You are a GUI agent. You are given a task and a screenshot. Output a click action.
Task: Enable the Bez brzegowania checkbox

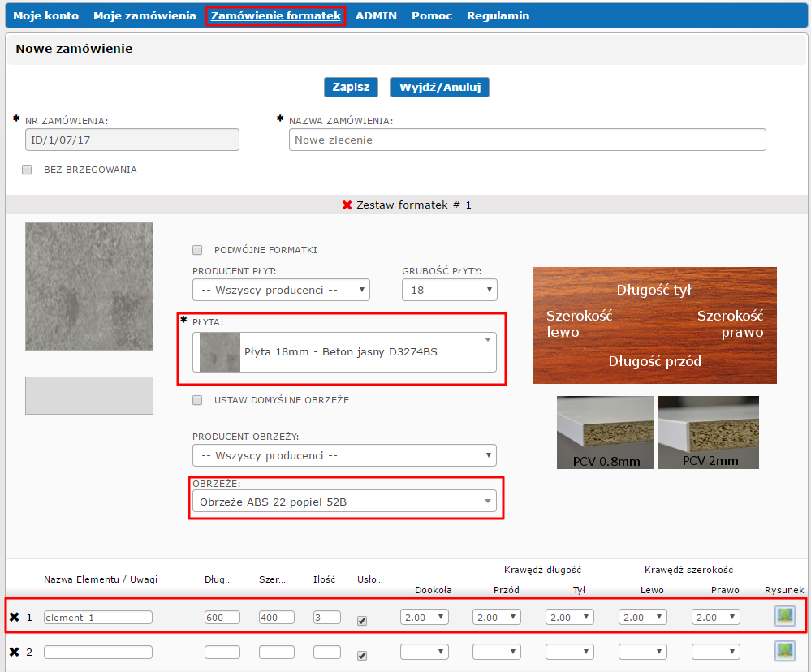pyautogui.click(x=27, y=170)
